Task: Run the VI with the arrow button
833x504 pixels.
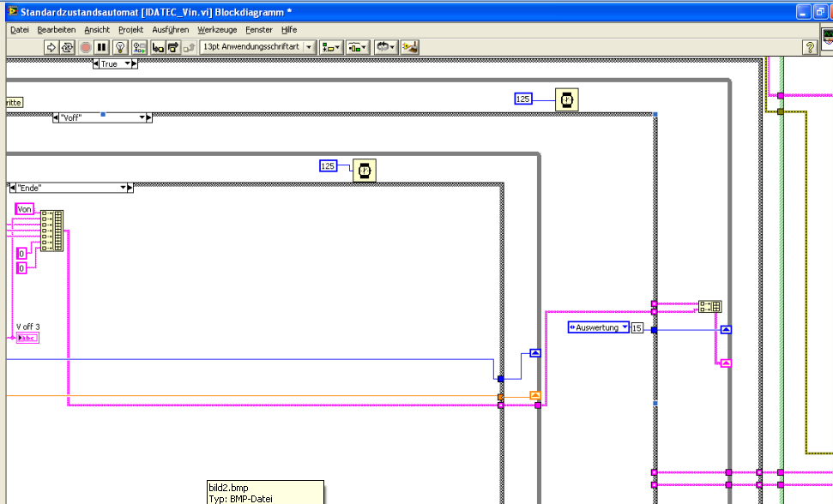Action: tap(51, 47)
